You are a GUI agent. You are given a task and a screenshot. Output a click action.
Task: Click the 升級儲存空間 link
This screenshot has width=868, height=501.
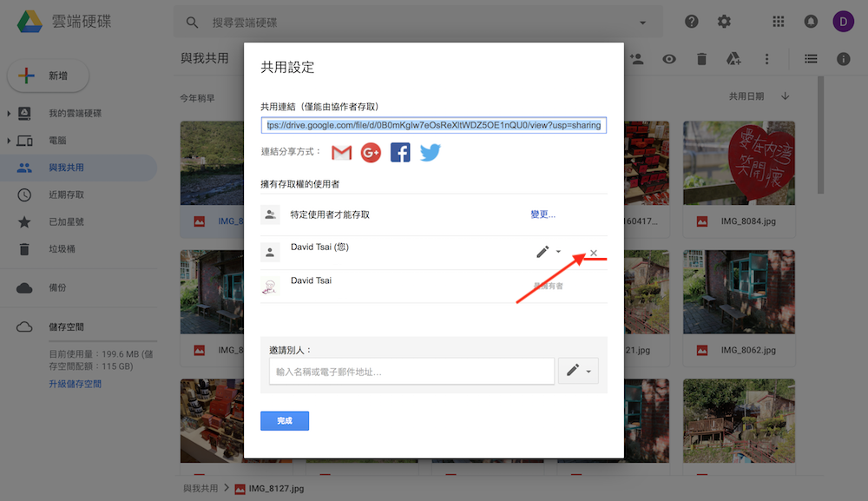(x=75, y=384)
